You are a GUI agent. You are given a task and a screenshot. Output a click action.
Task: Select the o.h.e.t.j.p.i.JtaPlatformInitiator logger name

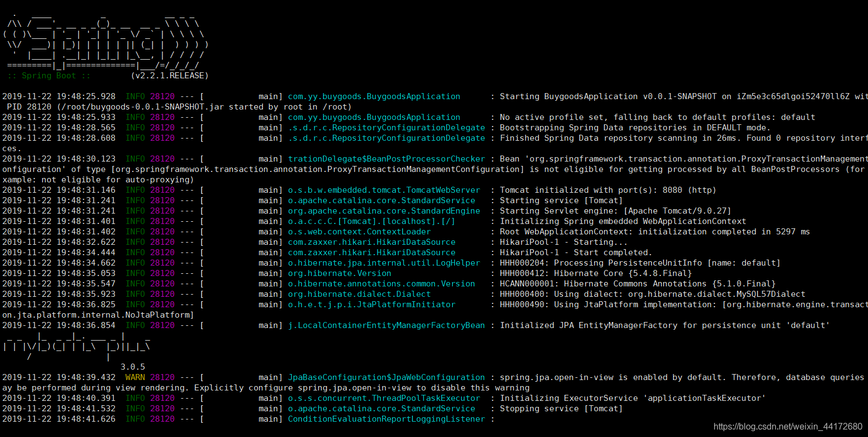click(372, 304)
